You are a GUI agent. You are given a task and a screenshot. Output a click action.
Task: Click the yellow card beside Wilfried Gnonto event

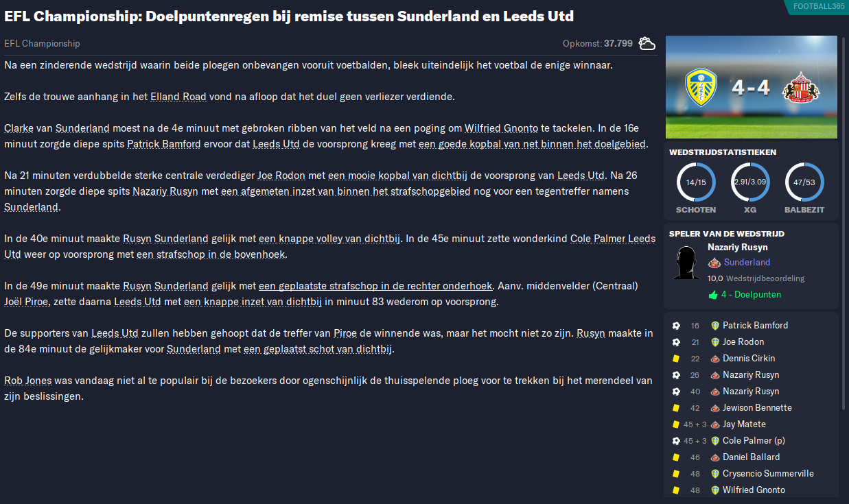[676, 490]
